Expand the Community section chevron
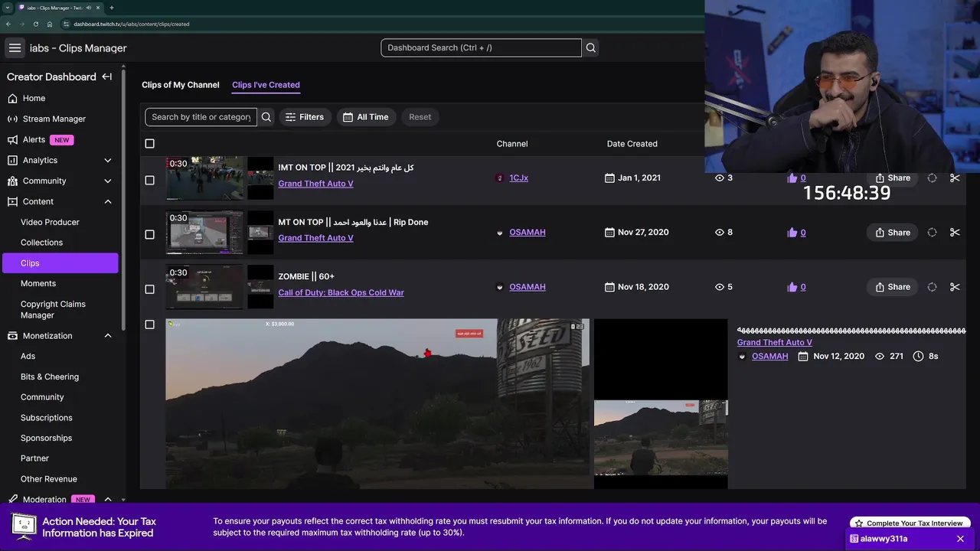Viewport: 980px width, 551px height. (x=107, y=181)
